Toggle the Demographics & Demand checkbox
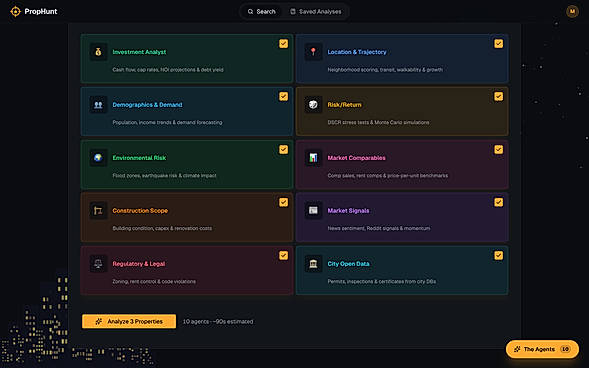Viewport: 589px width, 368px height. point(284,97)
